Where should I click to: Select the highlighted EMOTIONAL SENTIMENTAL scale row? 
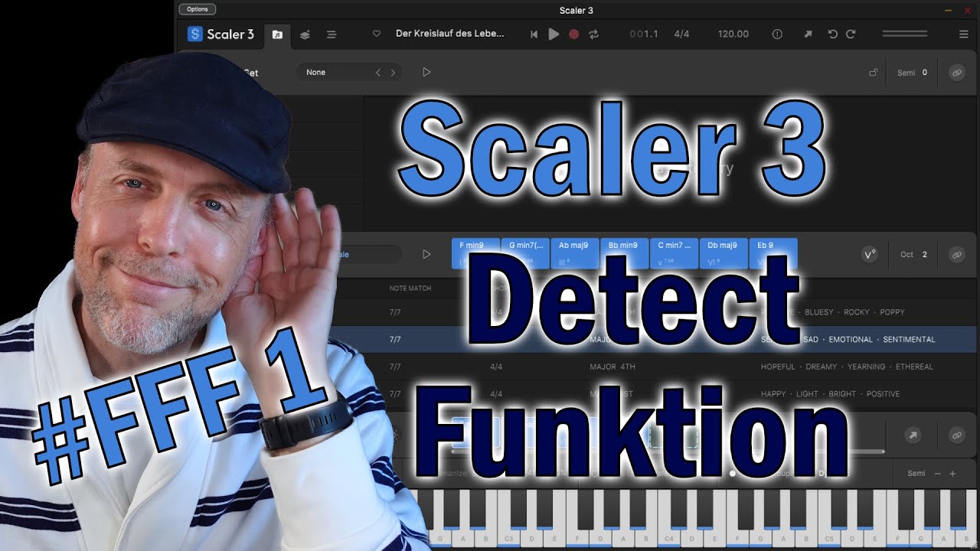tap(652, 339)
